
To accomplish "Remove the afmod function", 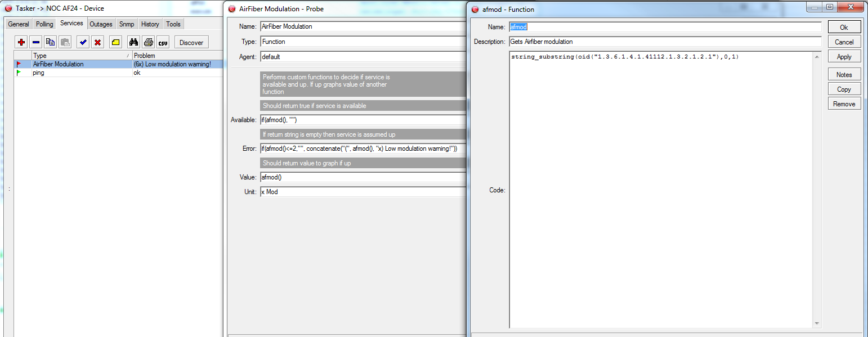I will click(x=844, y=104).
